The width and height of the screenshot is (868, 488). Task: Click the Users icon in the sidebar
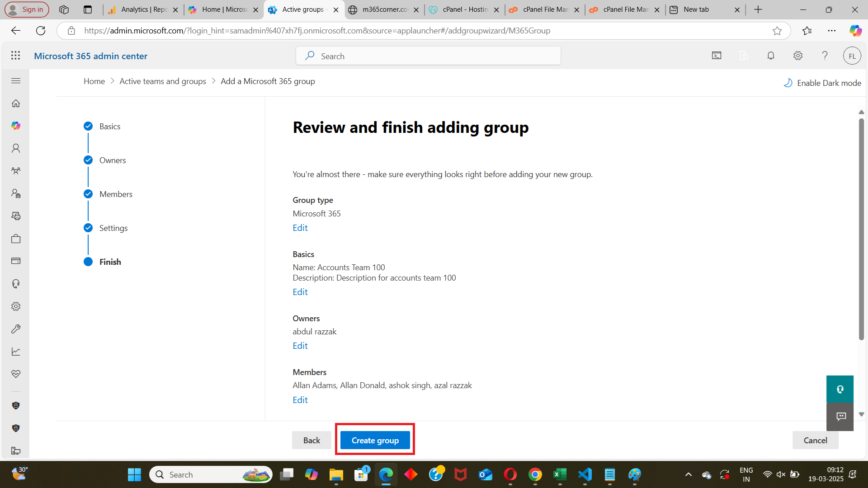pos(16,148)
